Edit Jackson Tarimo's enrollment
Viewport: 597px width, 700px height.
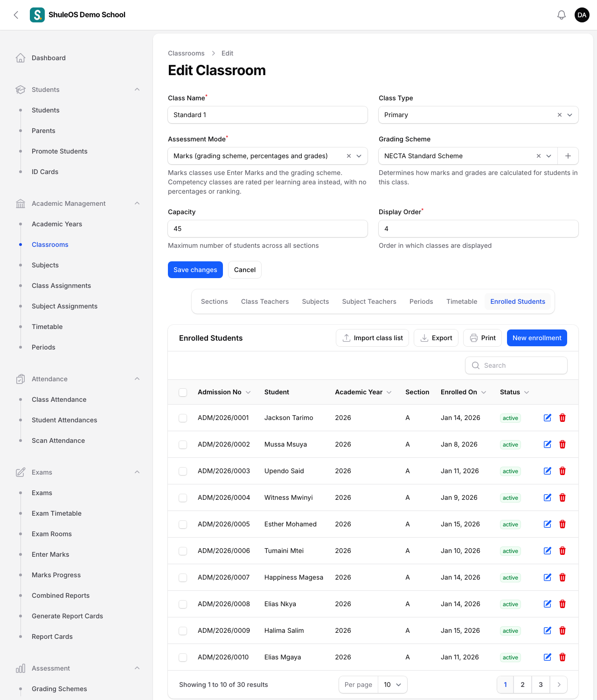(548, 418)
